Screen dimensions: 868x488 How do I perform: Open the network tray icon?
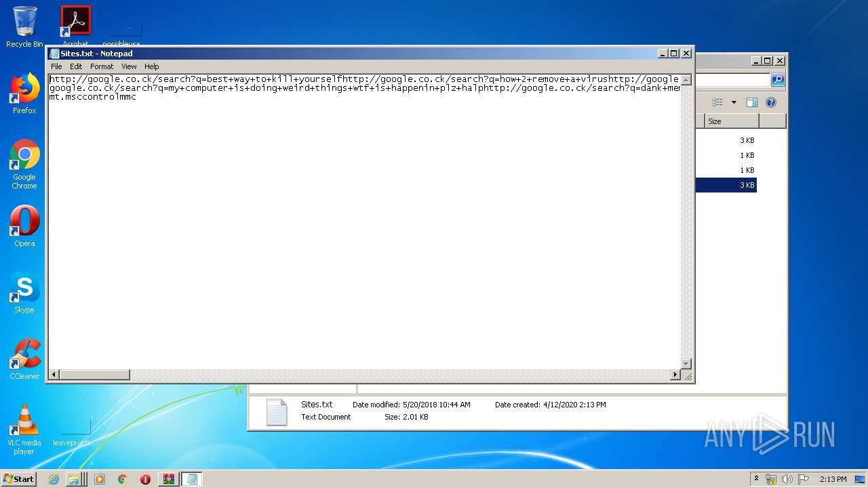tap(771, 479)
